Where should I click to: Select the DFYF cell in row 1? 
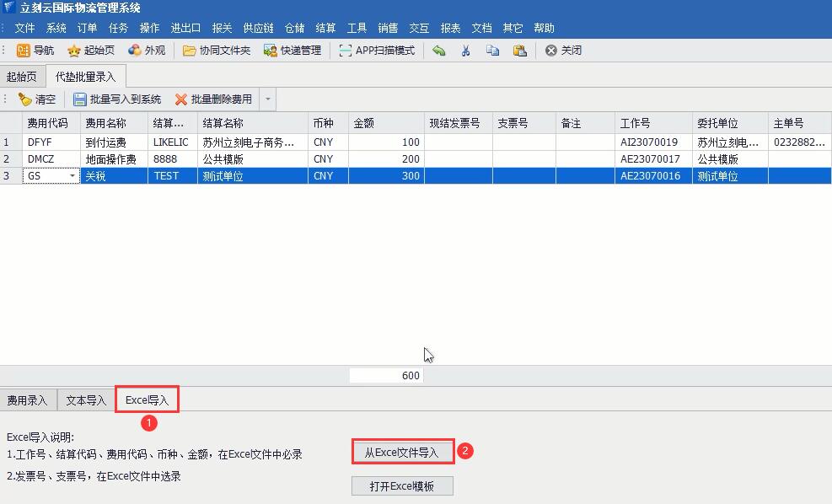pos(51,142)
